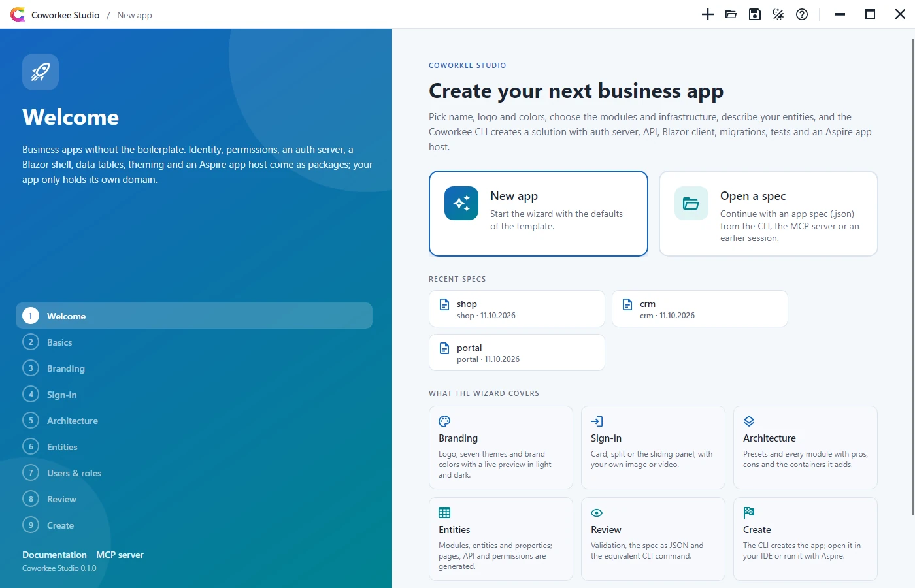Toggle light/dark theme icon in title bar
915x588 pixels.
tap(778, 14)
